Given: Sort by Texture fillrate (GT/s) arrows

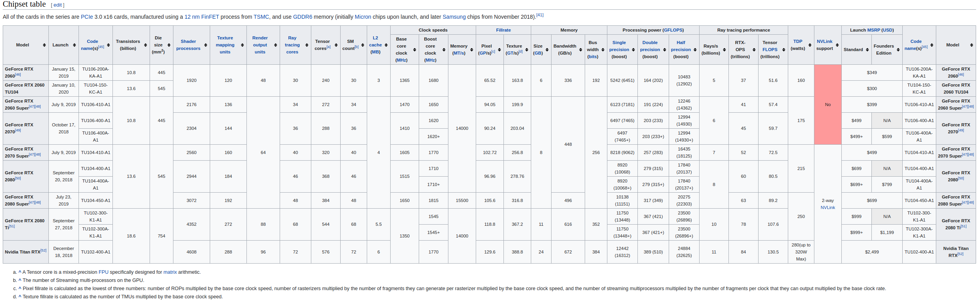Looking at the screenshot, I should [527, 50].
